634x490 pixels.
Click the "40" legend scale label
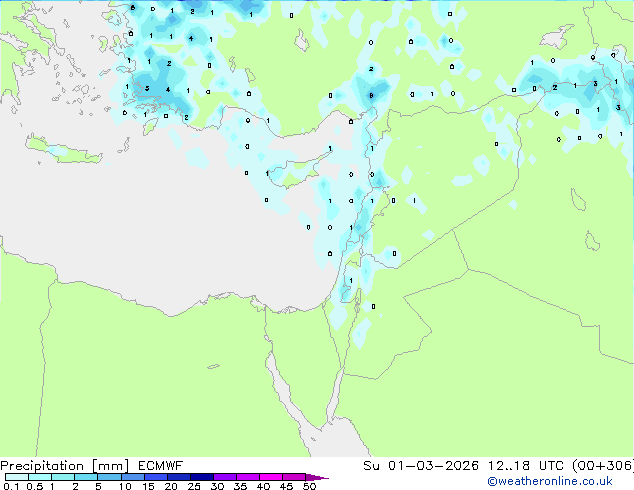tap(263, 486)
